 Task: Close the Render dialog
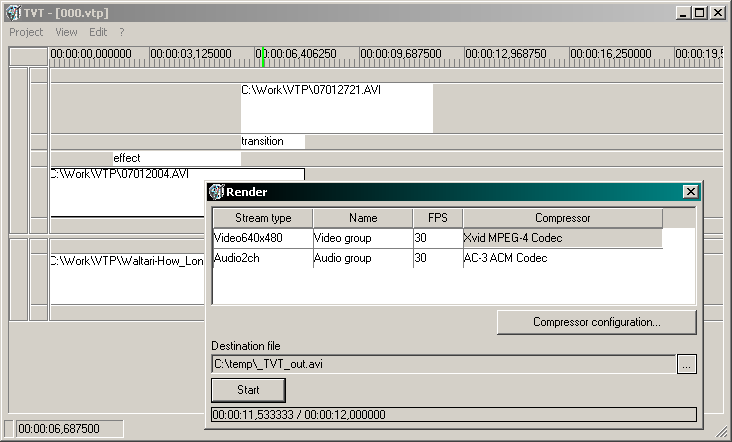[690, 192]
